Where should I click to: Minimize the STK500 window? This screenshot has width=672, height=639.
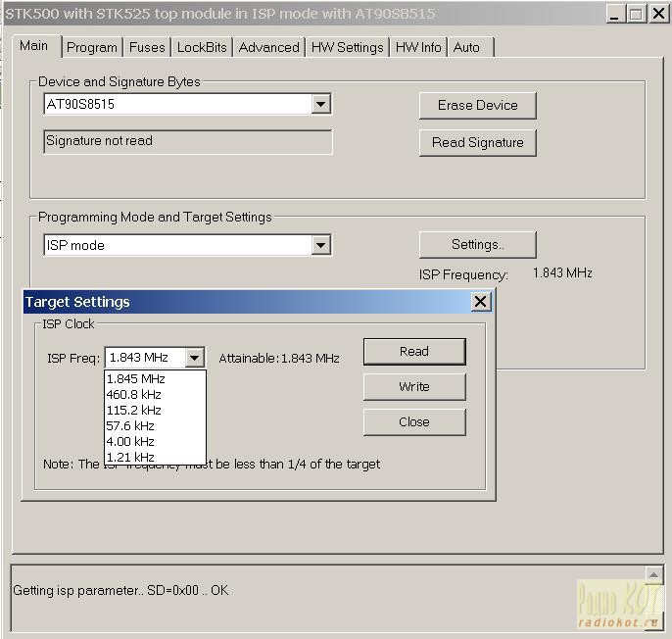[615, 14]
